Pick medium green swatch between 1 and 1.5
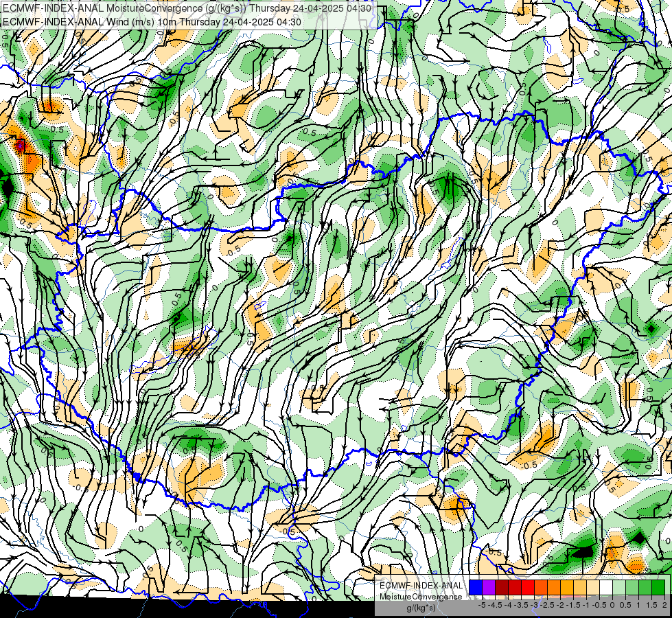 coord(645,587)
